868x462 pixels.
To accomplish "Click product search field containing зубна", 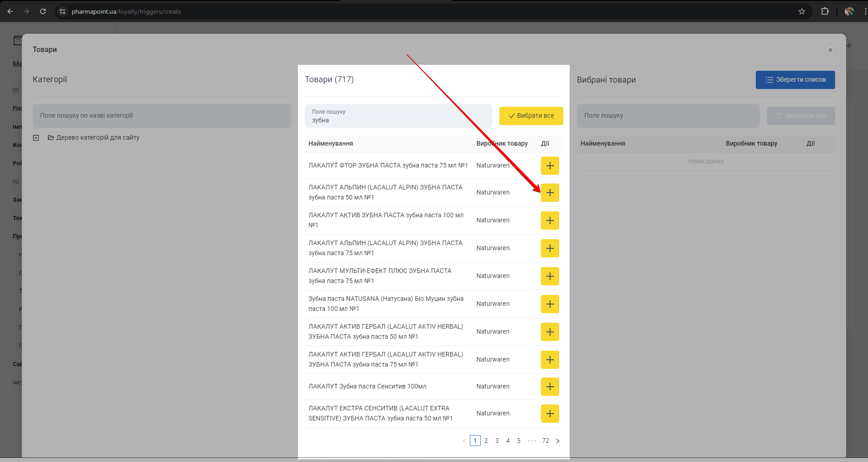I will pos(398,116).
